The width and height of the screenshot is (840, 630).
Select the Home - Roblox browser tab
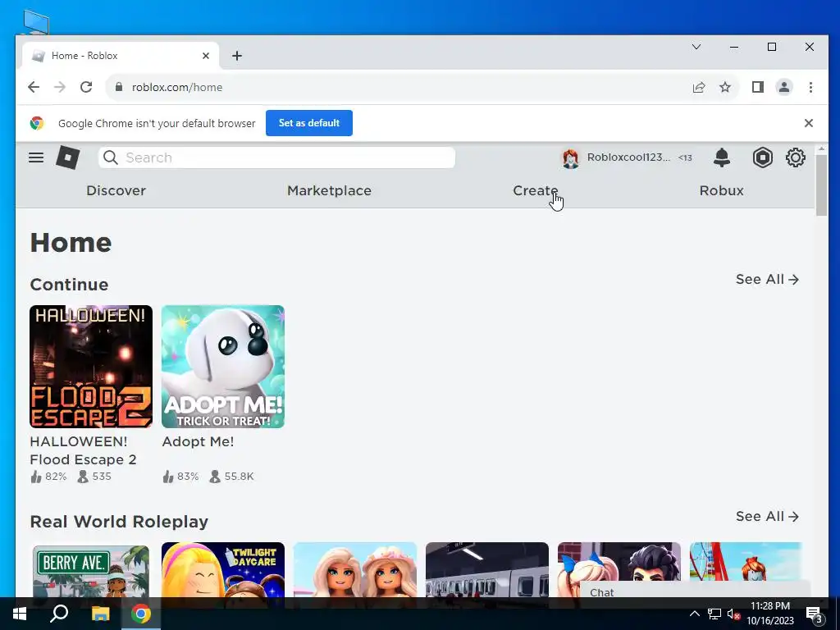(x=120, y=56)
